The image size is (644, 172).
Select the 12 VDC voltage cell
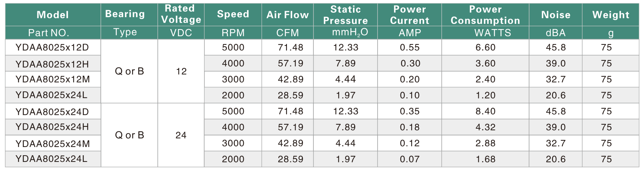click(181, 71)
